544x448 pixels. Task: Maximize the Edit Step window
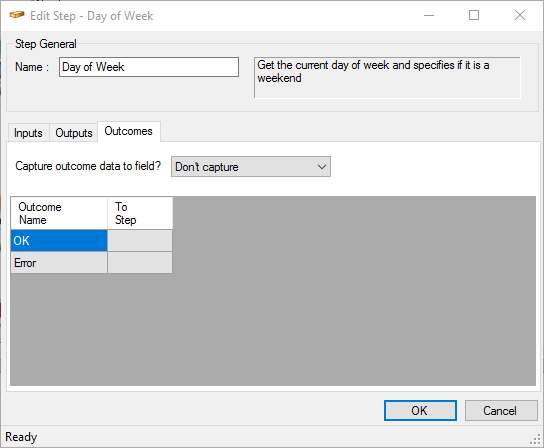pos(474,15)
